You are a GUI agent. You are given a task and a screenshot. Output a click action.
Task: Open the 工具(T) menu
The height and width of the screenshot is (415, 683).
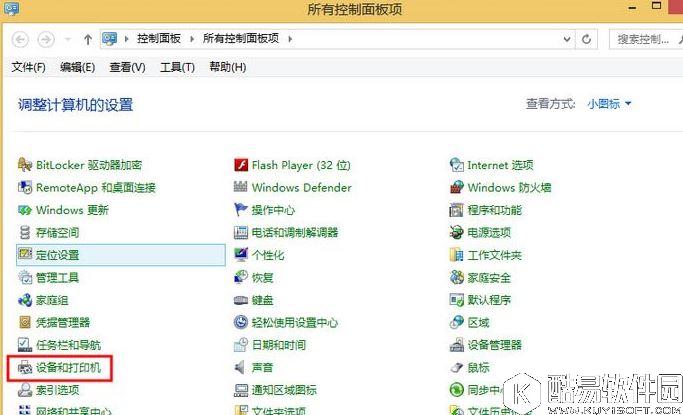tap(177, 67)
